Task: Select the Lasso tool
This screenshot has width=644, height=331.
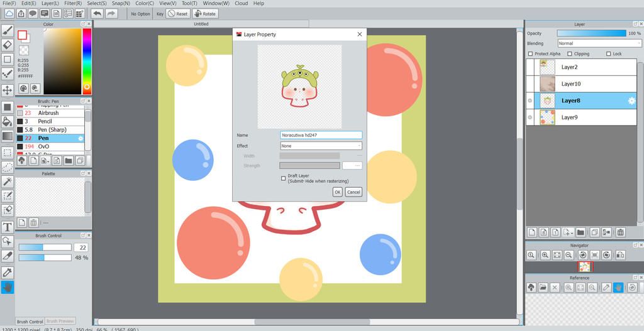Action: pyautogui.click(x=8, y=167)
